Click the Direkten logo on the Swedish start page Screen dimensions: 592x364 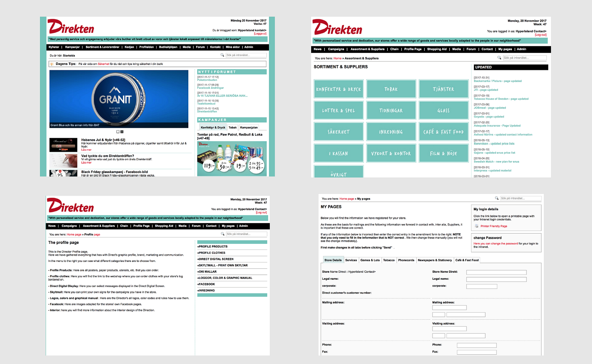pos(71,27)
